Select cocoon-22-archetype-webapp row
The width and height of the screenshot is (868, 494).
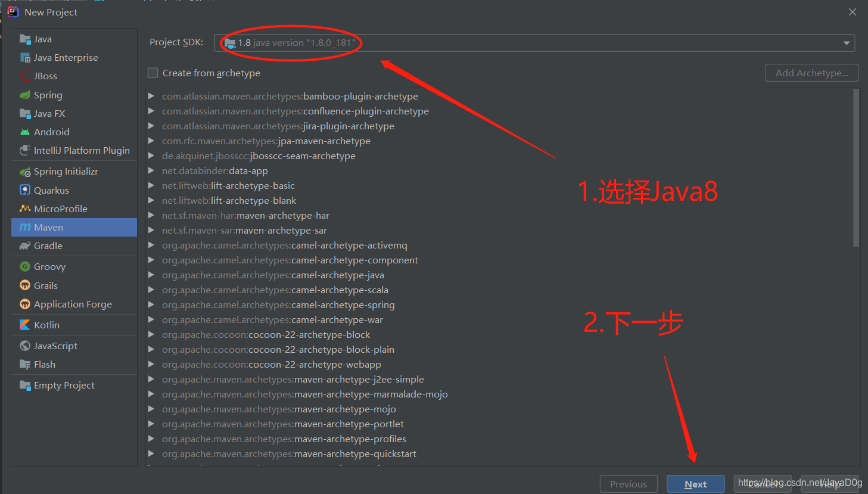[499, 364]
